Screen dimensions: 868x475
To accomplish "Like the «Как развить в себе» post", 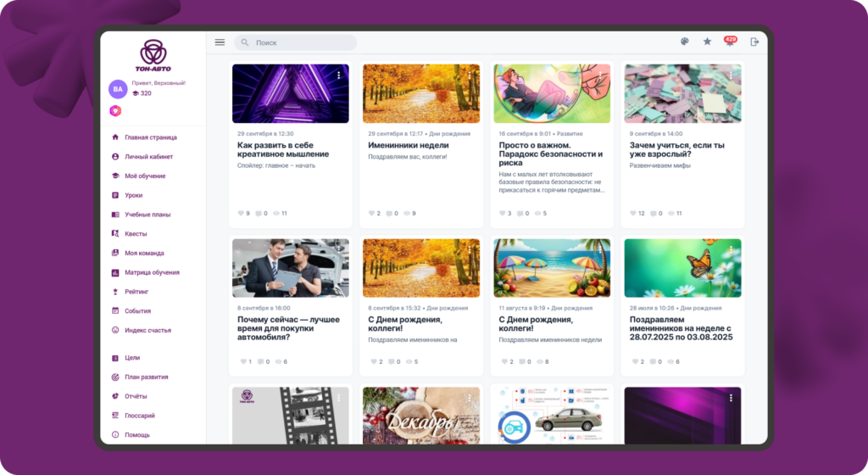I will coord(241,214).
